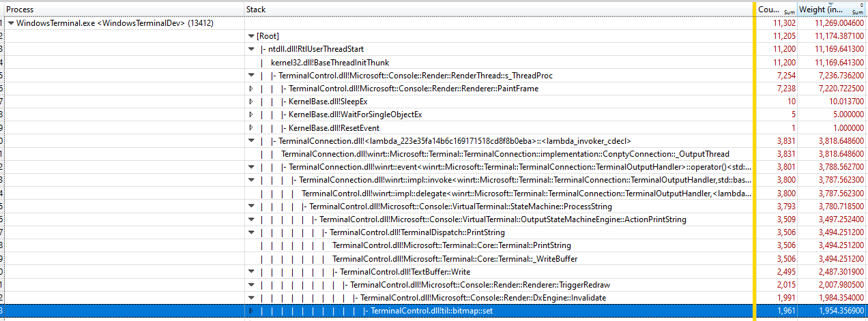
Task: Click count value 3,801
Action: 786,167
